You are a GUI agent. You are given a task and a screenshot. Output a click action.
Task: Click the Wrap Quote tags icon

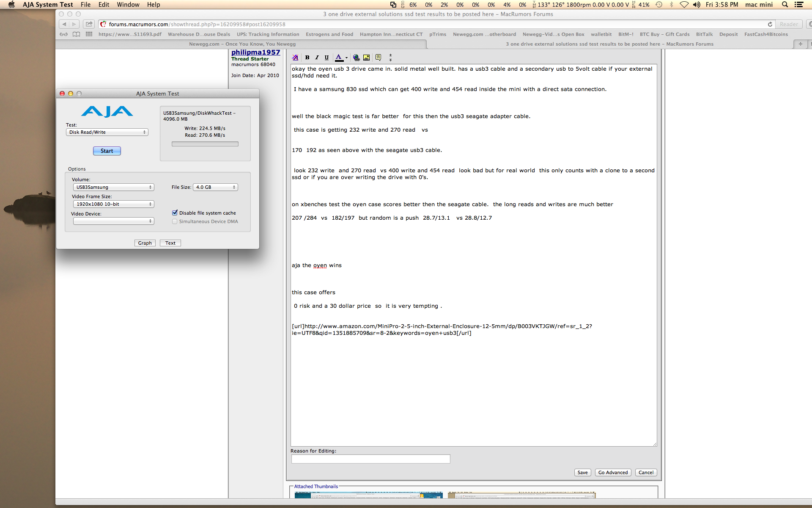378,58
